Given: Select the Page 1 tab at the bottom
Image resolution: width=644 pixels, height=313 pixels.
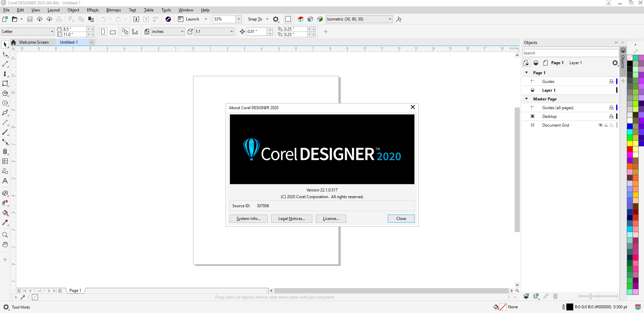Looking at the screenshot, I should click(x=75, y=290).
